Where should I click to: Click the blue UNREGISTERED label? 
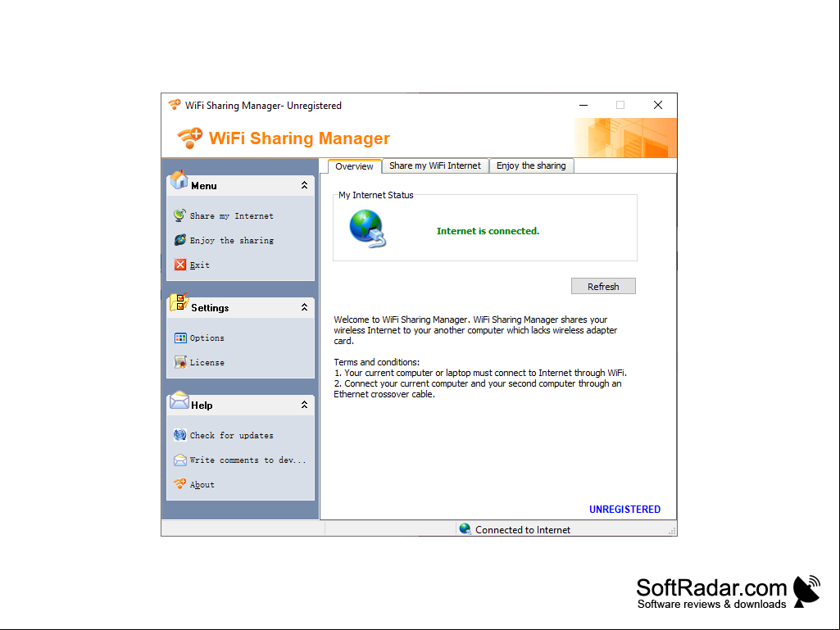(x=624, y=509)
